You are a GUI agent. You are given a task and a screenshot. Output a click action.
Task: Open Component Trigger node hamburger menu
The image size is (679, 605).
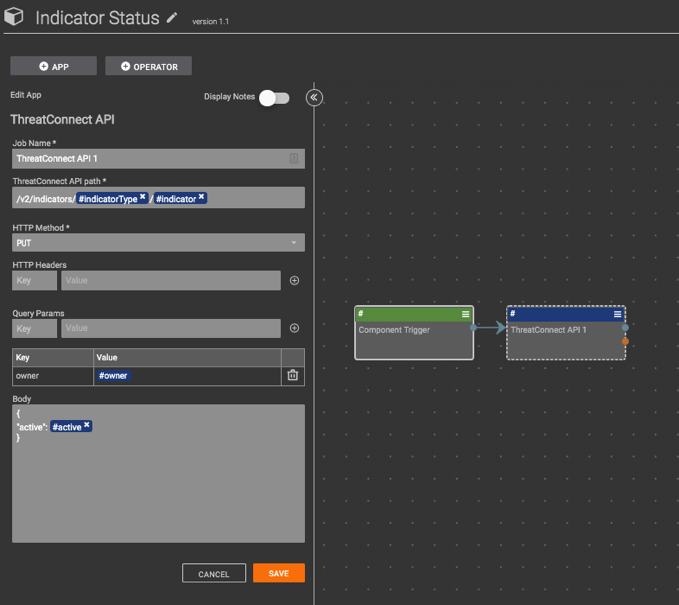click(466, 314)
